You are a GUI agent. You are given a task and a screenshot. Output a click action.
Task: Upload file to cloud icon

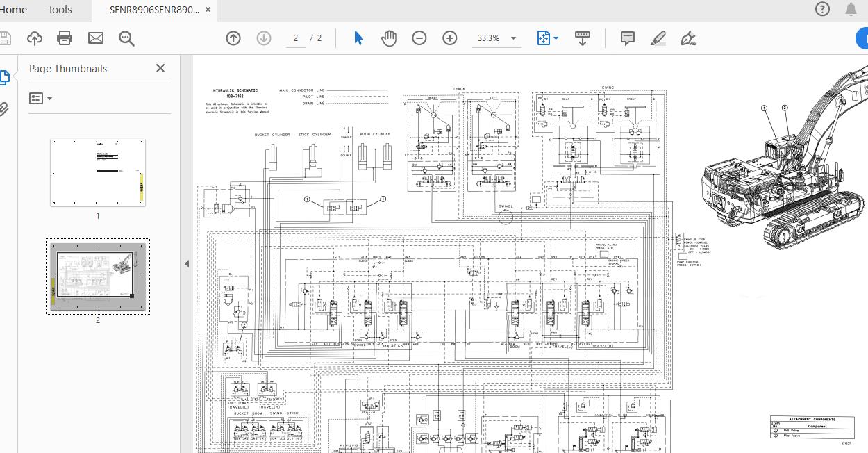click(x=34, y=38)
